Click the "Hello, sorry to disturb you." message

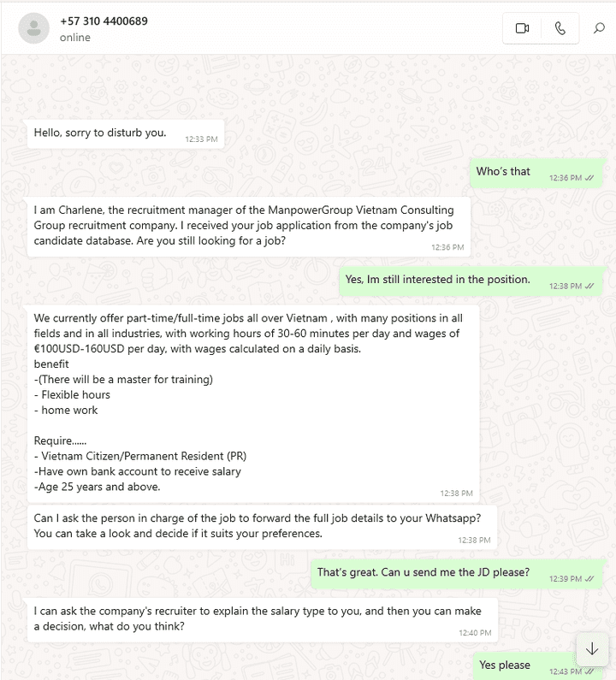[100, 133]
